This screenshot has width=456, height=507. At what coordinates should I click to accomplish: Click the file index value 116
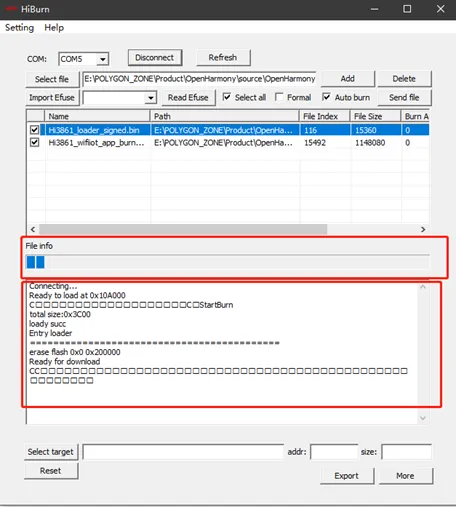[x=310, y=130]
